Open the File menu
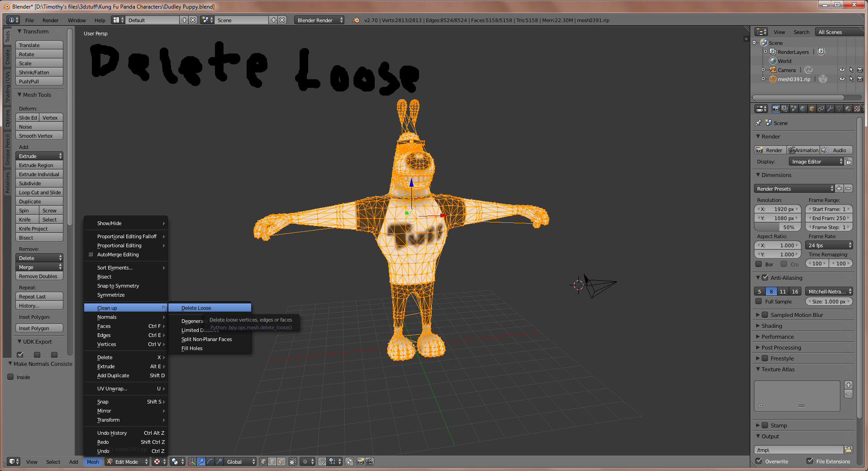The height and width of the screenshot is (471, 868). pyautogui.click(x=29, y=20)
